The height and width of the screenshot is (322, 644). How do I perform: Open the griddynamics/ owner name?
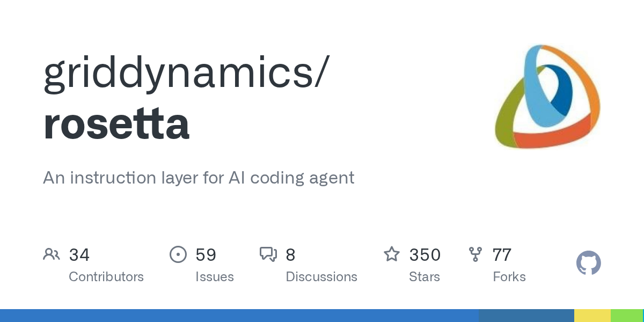pos(184,74)
